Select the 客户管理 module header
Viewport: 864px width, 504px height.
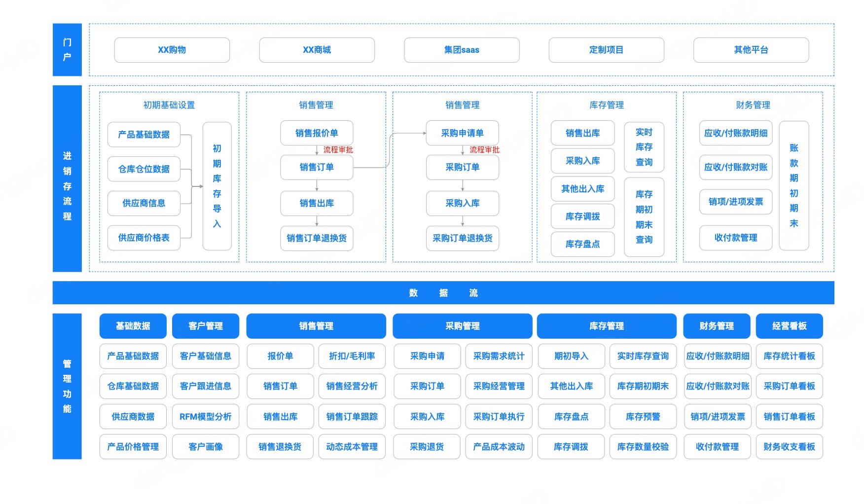(x=206, y=326)
